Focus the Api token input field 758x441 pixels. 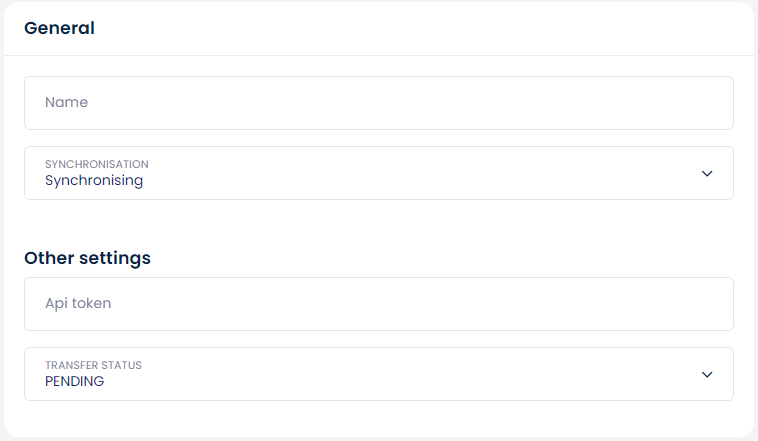[378, 304]
